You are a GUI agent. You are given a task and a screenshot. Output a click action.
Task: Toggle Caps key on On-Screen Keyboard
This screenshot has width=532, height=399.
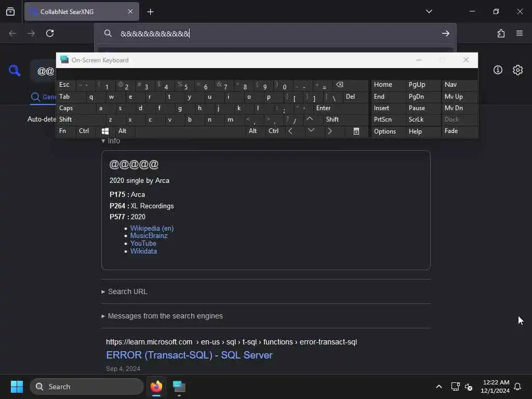click(x=76, y=108)
